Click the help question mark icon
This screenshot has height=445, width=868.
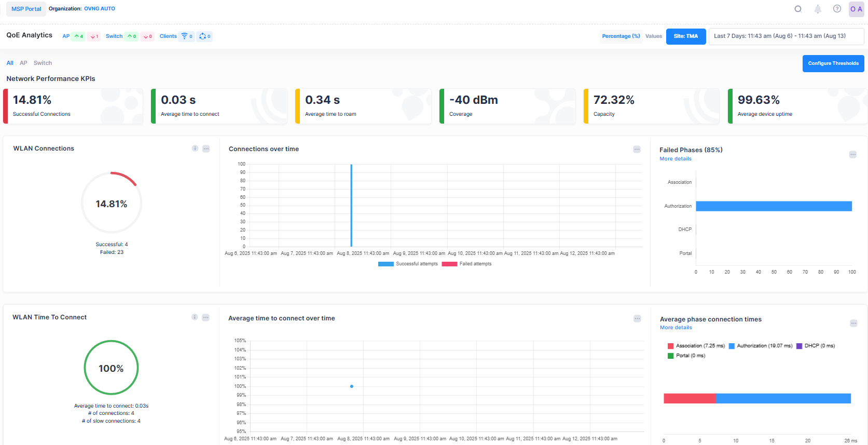click(837, 9)
